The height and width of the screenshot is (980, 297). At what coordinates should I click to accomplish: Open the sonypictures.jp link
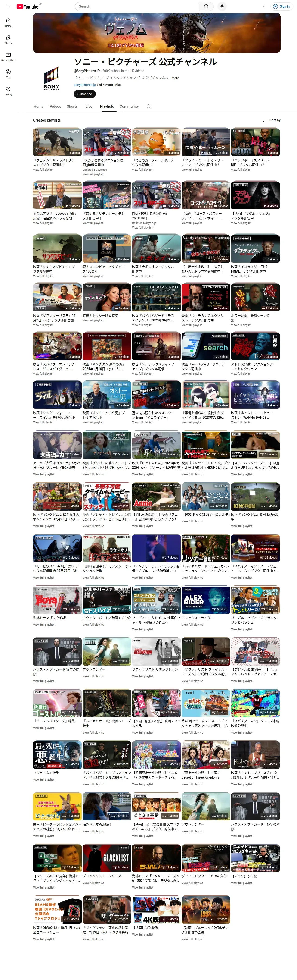85,85
